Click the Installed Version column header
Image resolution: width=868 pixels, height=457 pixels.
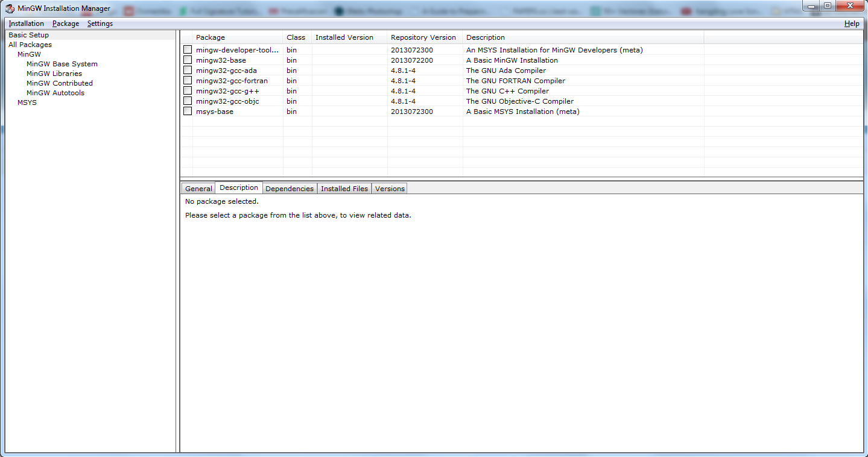click(x=350, y=37)
